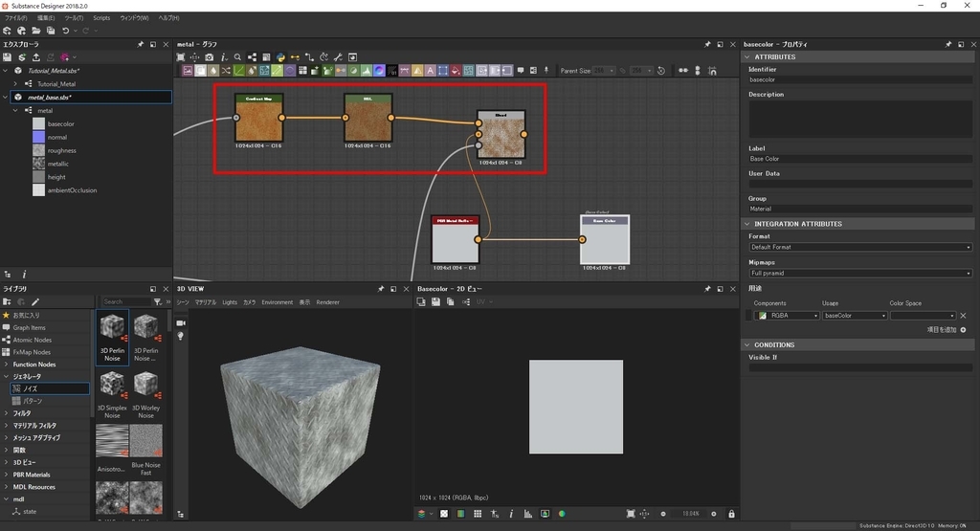Click the camera snapshot icon in graph toolbar
Screen dimensions: 980x531
(210, 57)
